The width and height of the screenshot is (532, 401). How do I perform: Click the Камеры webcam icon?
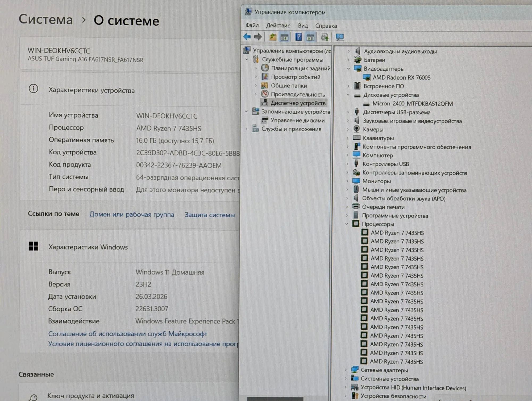(357, 129)
